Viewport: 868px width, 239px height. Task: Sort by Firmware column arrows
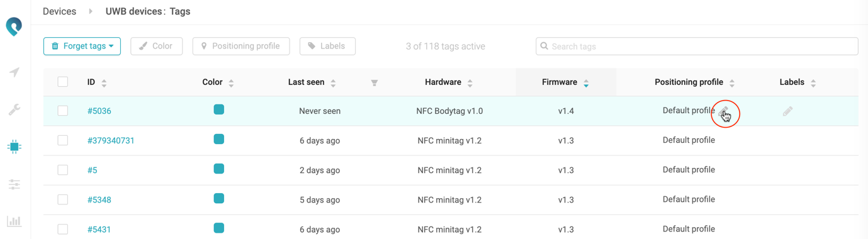tap(586, 83)
